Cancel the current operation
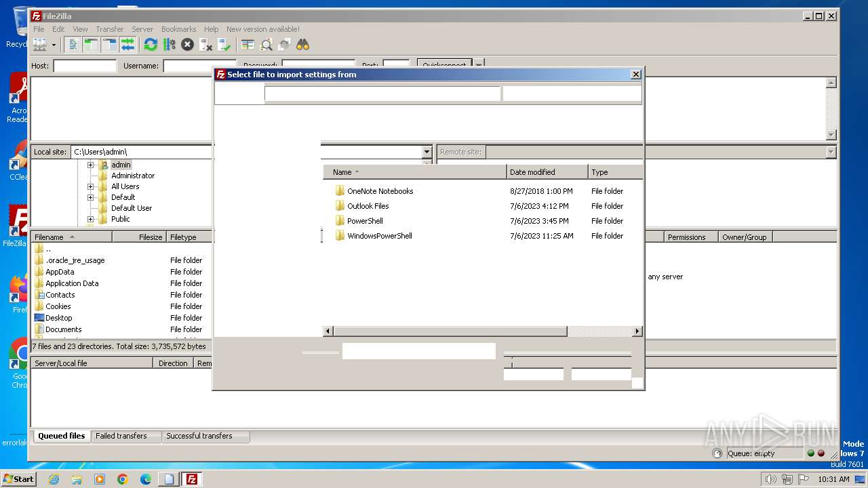This screenshot has height=488, width=868. point(187,45)
